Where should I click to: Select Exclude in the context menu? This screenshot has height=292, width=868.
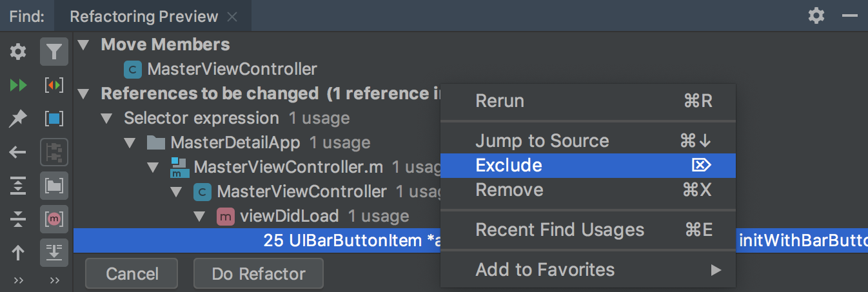click(x=587, y=166)
